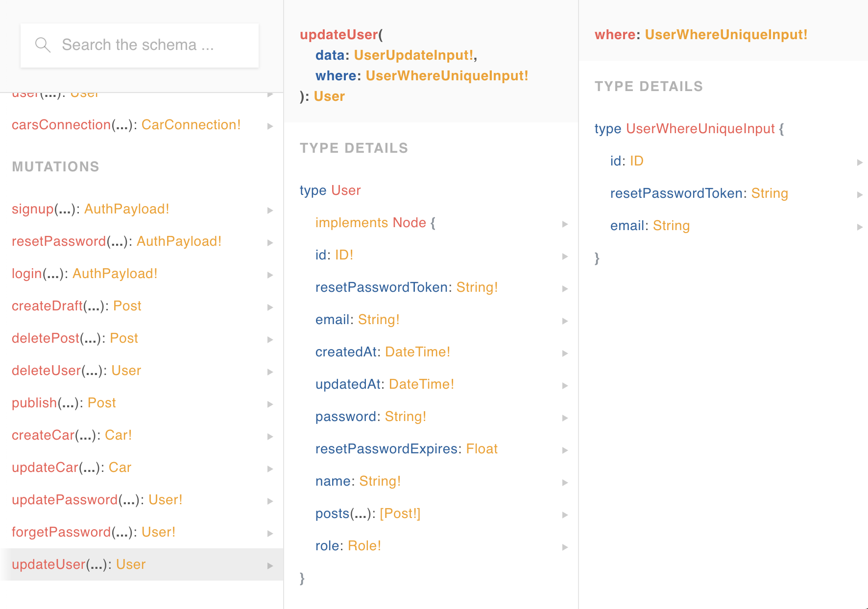Click the magnifier search icon
Screen dimensions: 868x609
tap(43, 45)
